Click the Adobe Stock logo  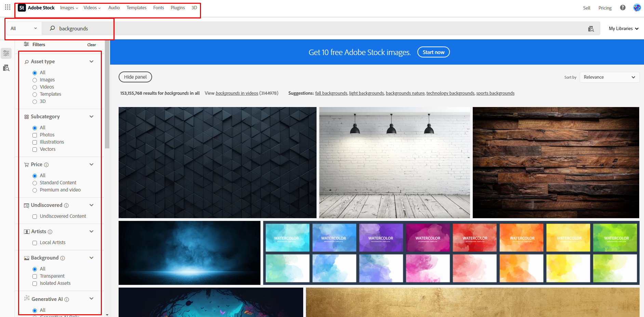36,8
